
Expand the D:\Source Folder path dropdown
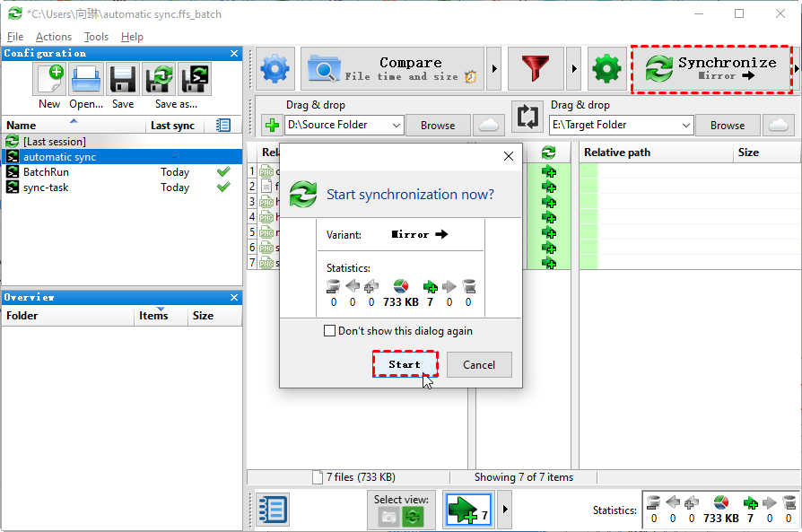click(396, 126)
